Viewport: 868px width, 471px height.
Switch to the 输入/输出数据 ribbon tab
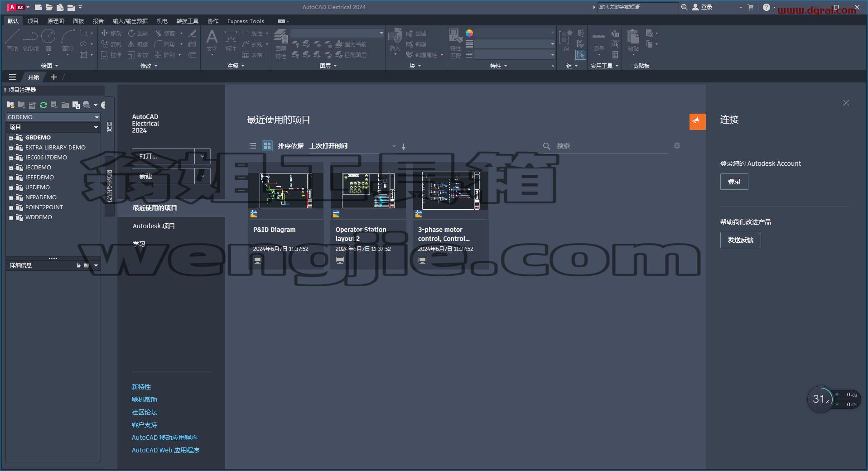(130, 21)
